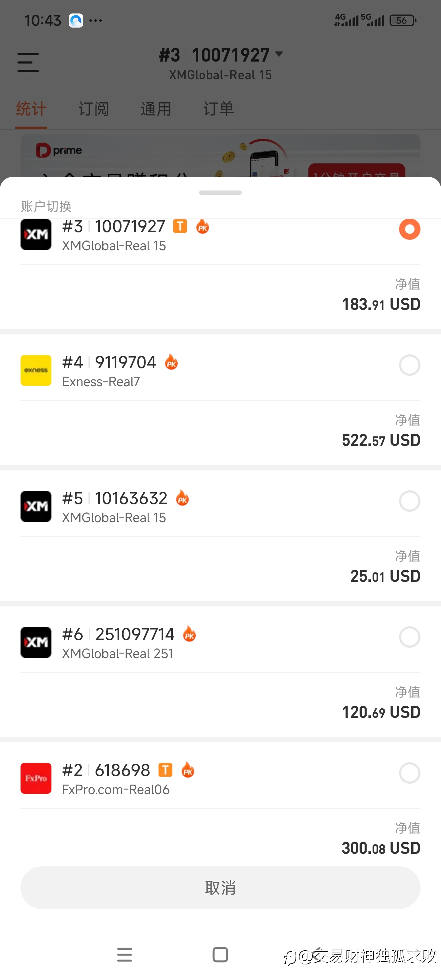441x980 pixels.
Task: Open the hamburger side menu
Action: point(28,63)
